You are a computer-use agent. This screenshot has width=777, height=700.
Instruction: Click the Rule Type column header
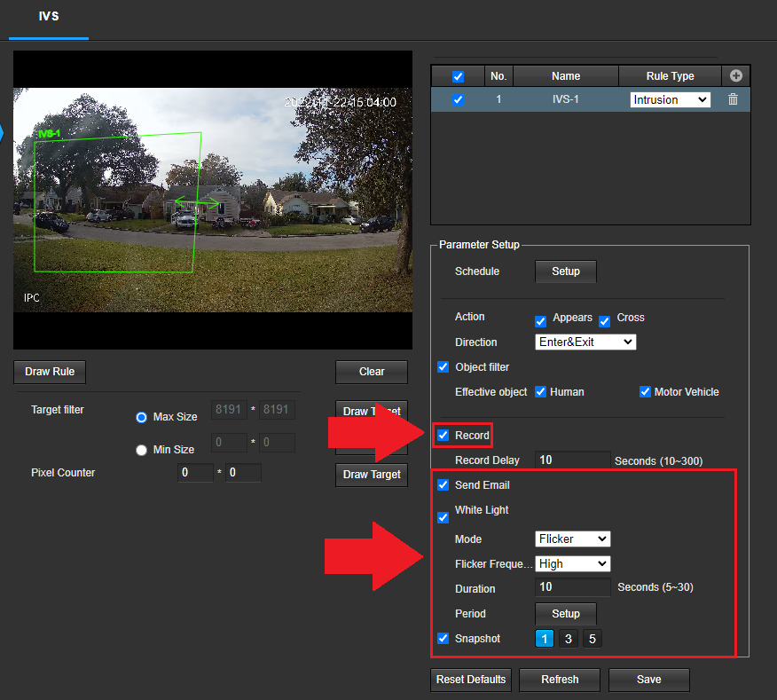[x=670, y=75]
